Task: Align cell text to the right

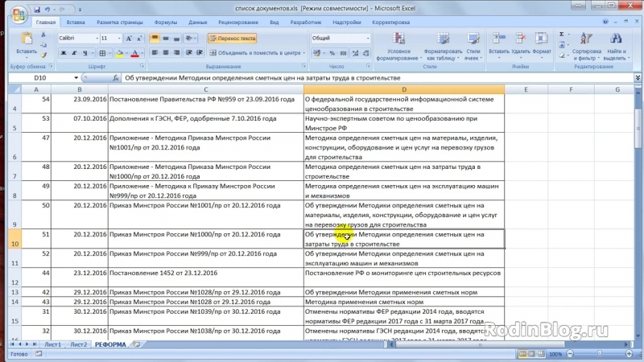Action: (176, 52)
